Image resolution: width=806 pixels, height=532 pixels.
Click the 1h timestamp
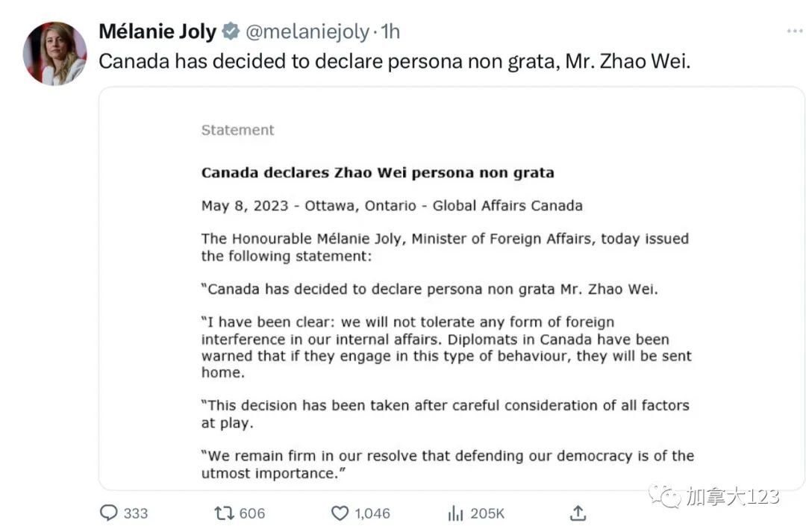(390, 32)
